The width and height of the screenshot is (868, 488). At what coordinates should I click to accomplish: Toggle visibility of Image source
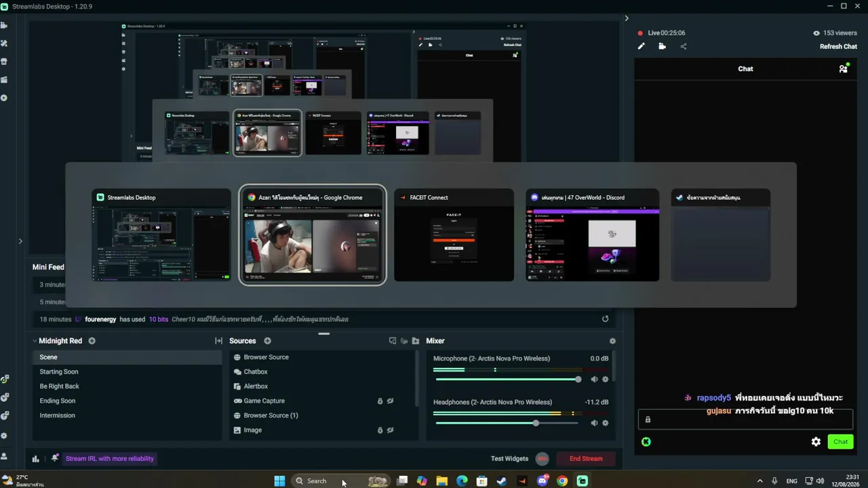pyautogui.click(x=390, y=430)
